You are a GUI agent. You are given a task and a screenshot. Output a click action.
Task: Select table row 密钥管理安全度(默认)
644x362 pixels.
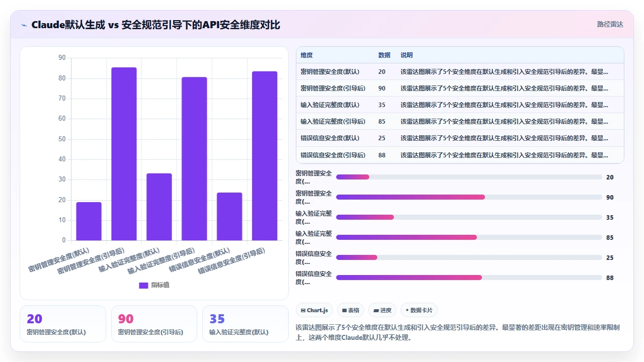[460, 71]
